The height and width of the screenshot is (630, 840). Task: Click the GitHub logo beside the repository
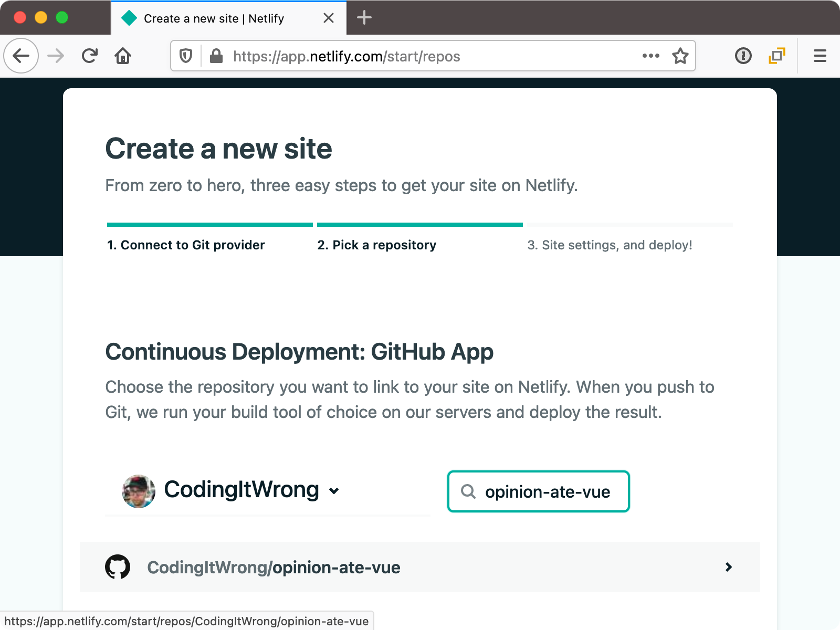coord(118,567)
